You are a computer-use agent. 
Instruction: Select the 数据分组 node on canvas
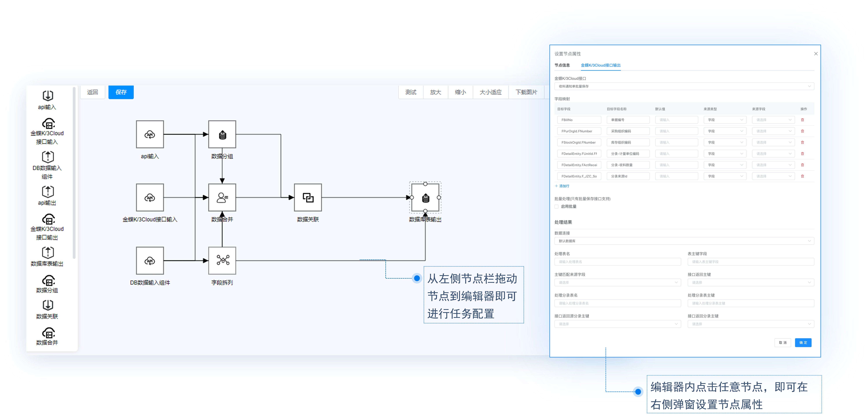[222, 134]
